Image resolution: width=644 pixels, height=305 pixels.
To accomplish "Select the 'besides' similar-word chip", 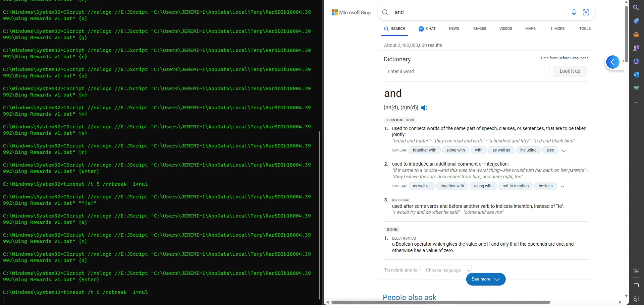I will (x=545, y=186).
